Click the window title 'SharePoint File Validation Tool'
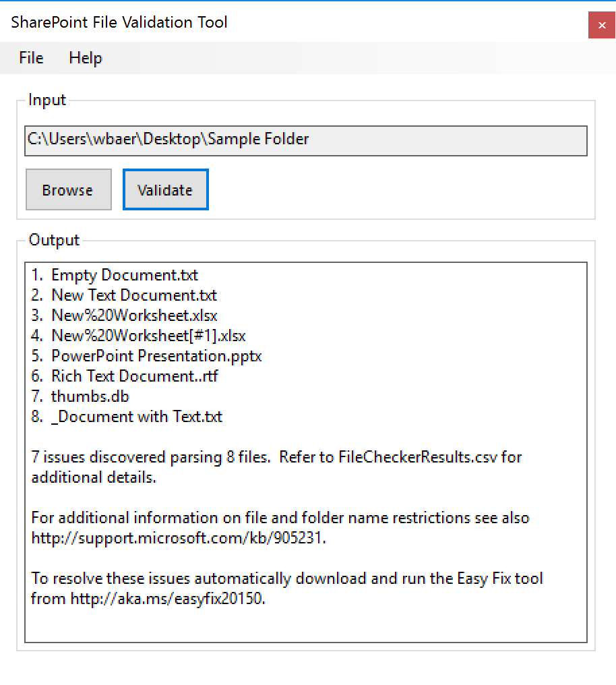This screenshot has width=616, height=685. [119, 22]
